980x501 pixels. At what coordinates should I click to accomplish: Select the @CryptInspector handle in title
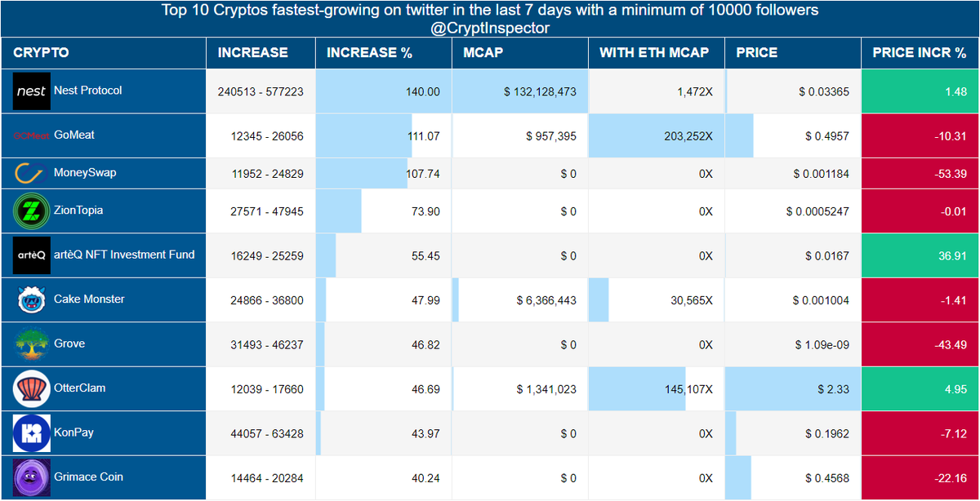[x=489, y=28]
